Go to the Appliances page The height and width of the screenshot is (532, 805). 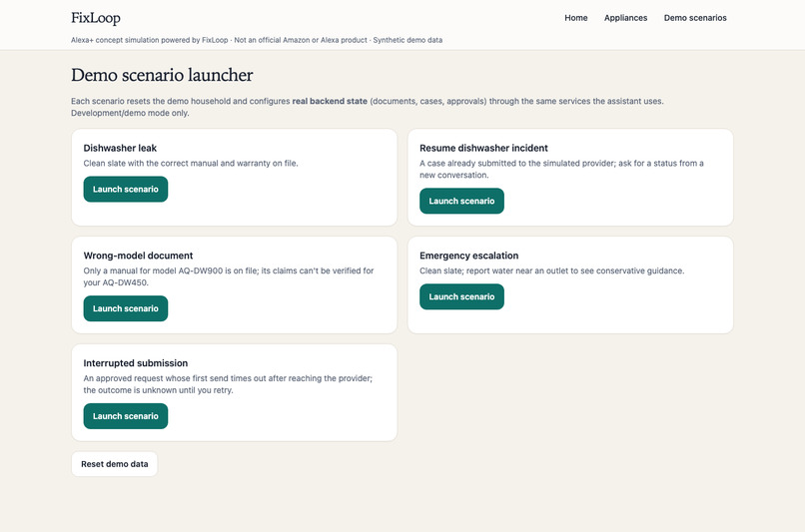[x=625, y=18]
